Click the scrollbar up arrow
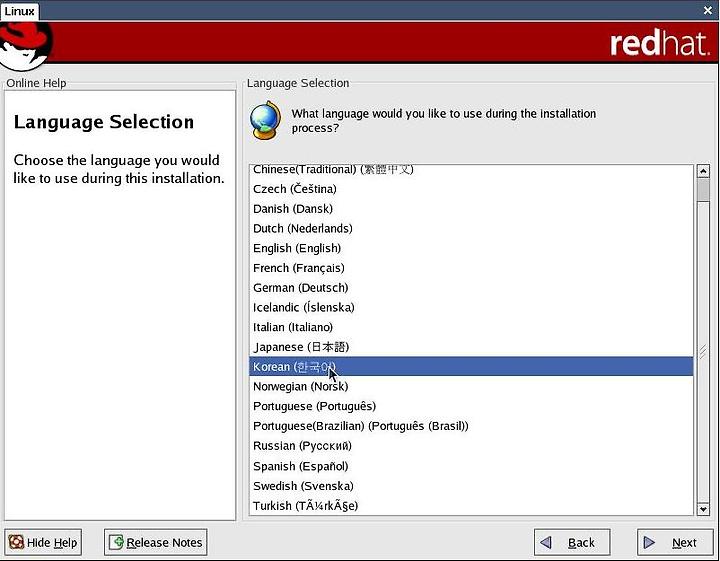This screenshot has width=720, height=561. tap(703, 172)
